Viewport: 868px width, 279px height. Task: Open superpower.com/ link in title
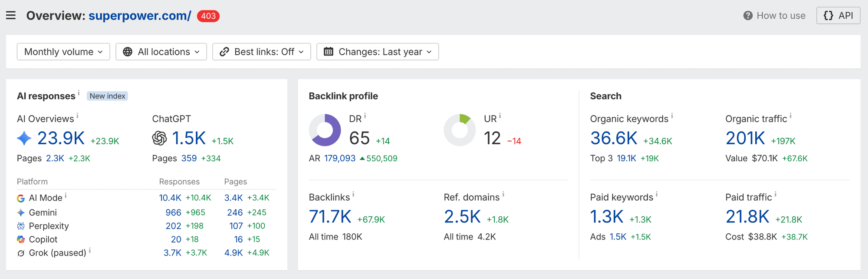coord(140,16)
